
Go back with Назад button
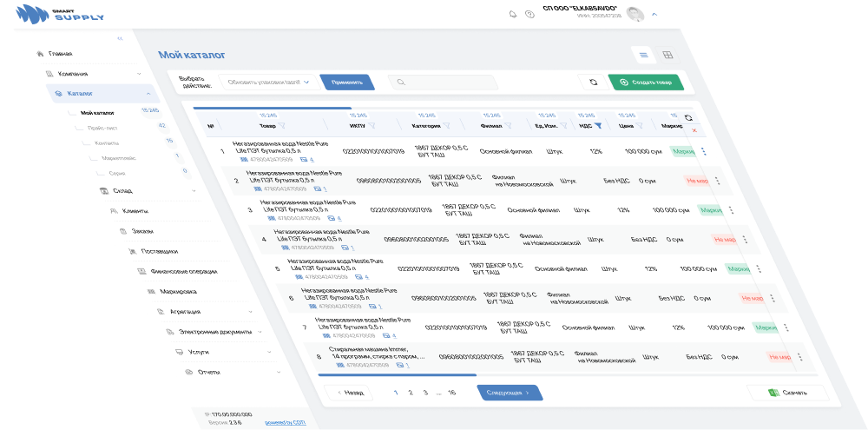tap(349, 393)
